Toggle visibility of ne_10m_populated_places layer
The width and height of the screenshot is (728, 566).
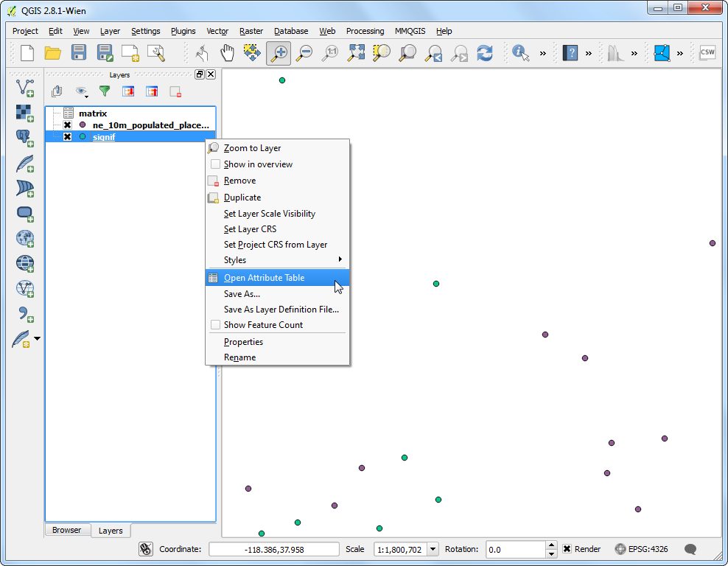67,125
